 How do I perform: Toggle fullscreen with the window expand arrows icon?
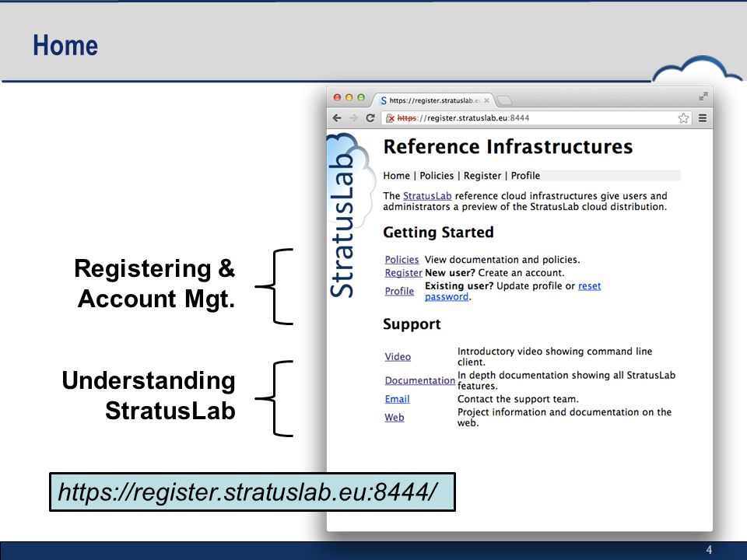(703, 96)
